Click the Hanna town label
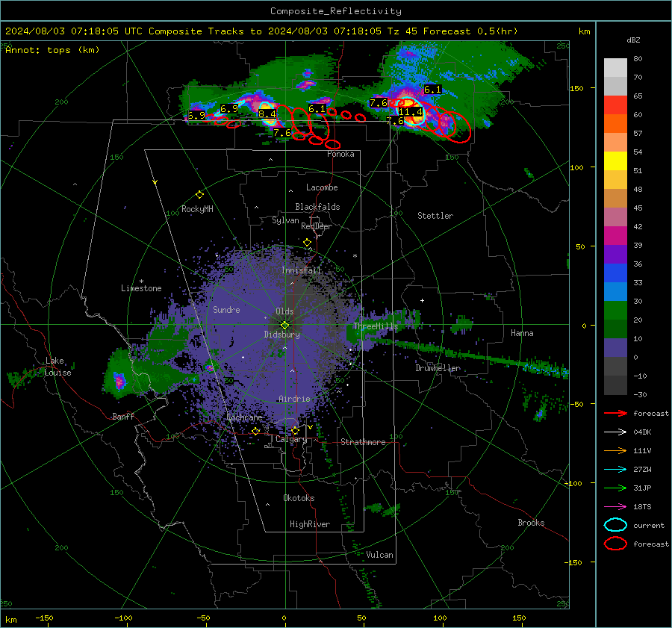Screen dimensions: 672x628 (x=522, y=333)
